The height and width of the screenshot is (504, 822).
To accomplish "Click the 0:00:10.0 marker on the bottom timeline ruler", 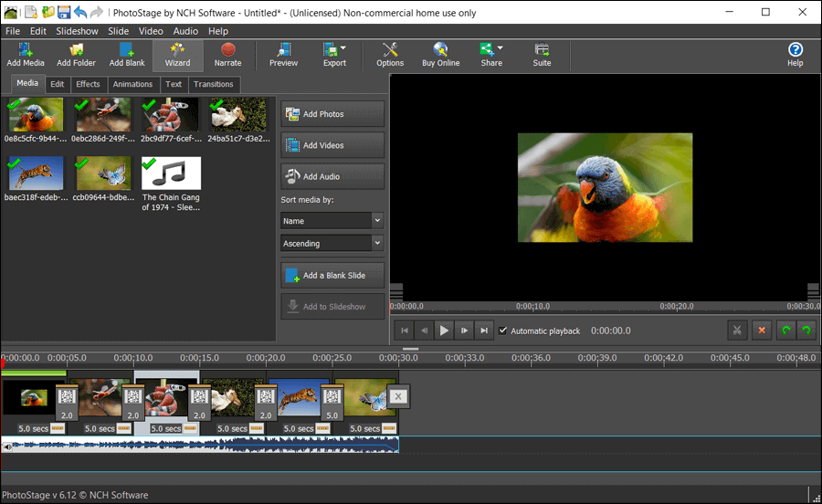I will (x=133, y=358).
